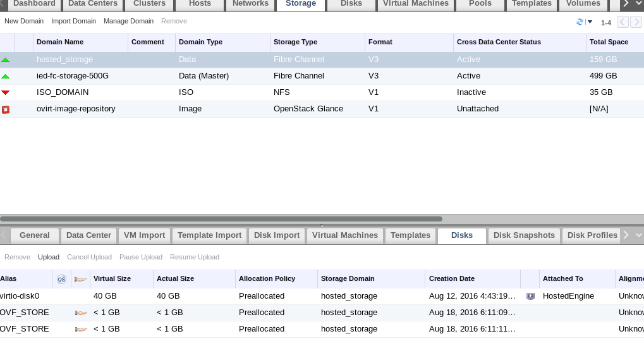The image size is (644, 348).
Task: Expand the main tabs overflow dropdown at top right
Action: [638, 4]
